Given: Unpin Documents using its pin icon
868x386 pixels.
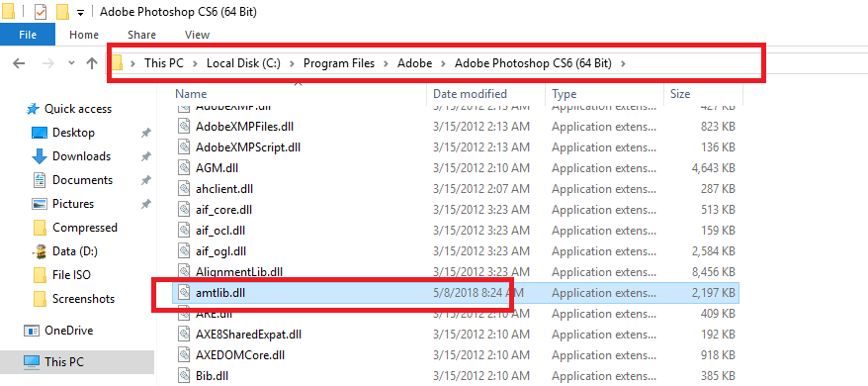Looking at the screenshot, I should (145, 180).
